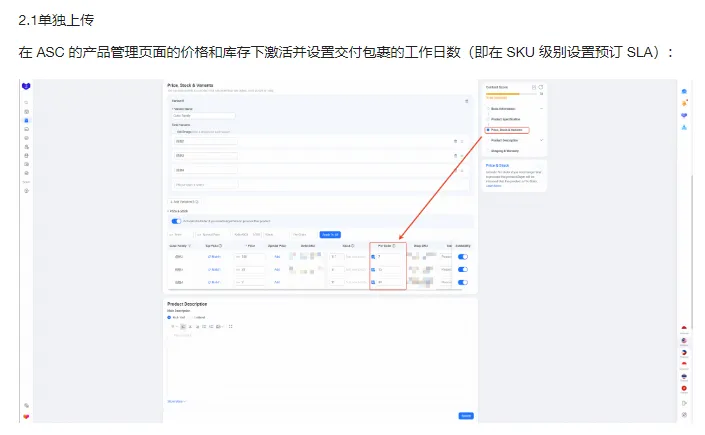The height and width of the screenshot is (435, 705).
Task: Switch to the Vietnam country flag
Action: point(684,388)
